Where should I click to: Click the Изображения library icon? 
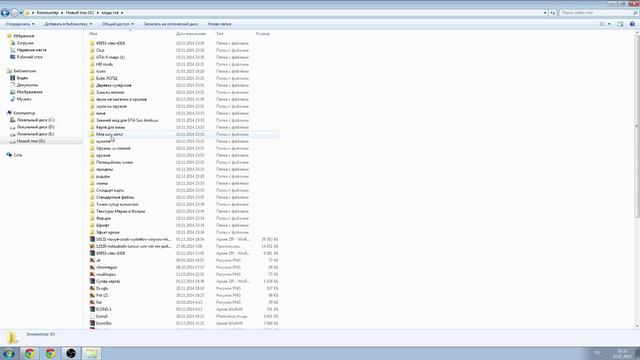pyautogui.click(x=13, y=92)
